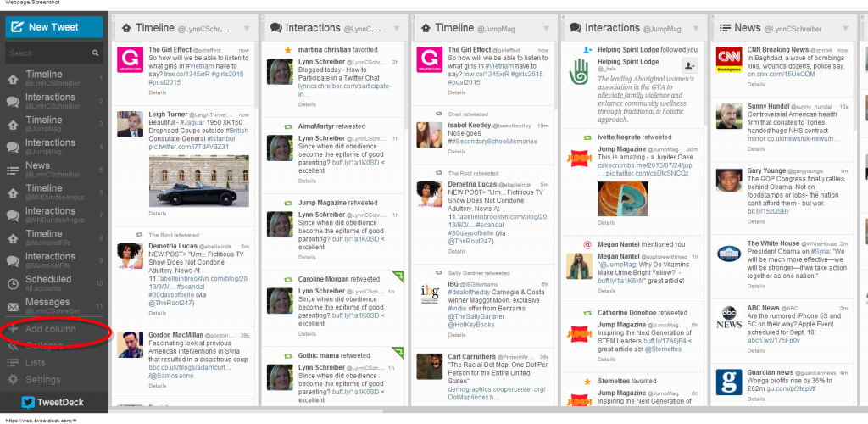Click Details link under Leigh Turner's tweet
Screen dimensions: 868x424
click(x=158, y=214)
